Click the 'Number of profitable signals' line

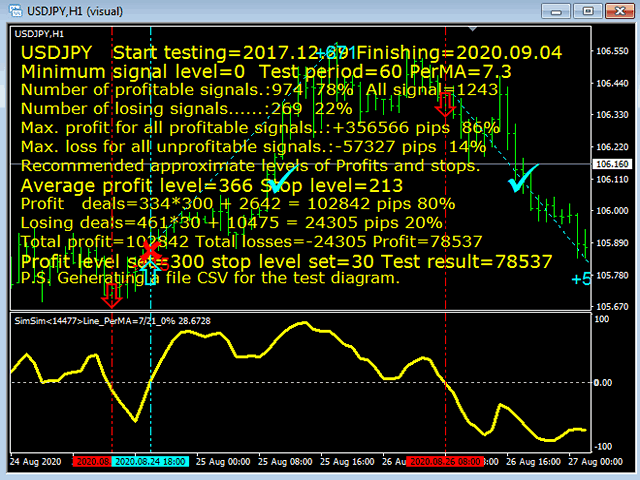(x=260, y=90)
